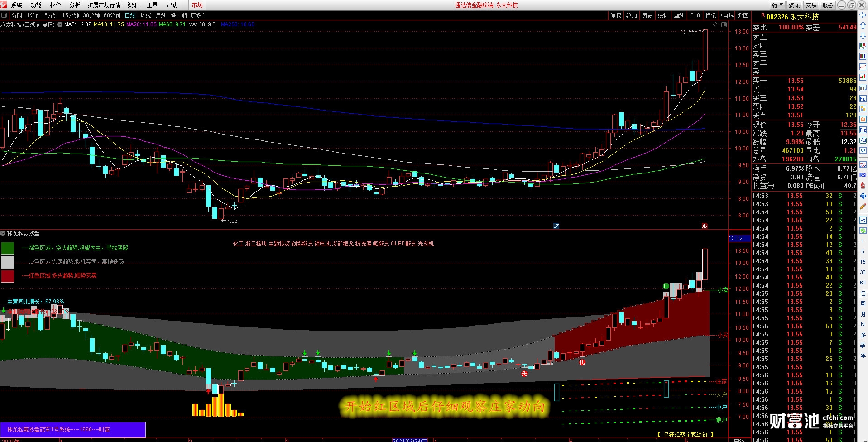Screen dimensions: 868x442
Task: Click the panel layout icon beside the diamond
Action: (x=724, y=25)
